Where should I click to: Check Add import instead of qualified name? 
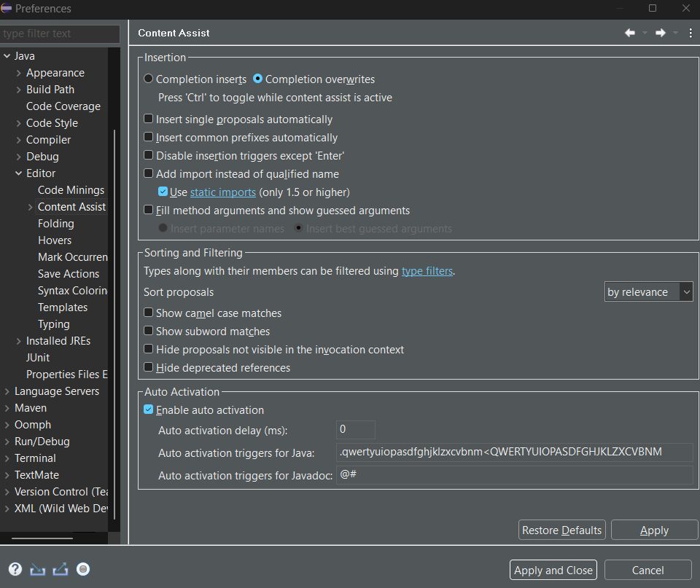point(148,173)
